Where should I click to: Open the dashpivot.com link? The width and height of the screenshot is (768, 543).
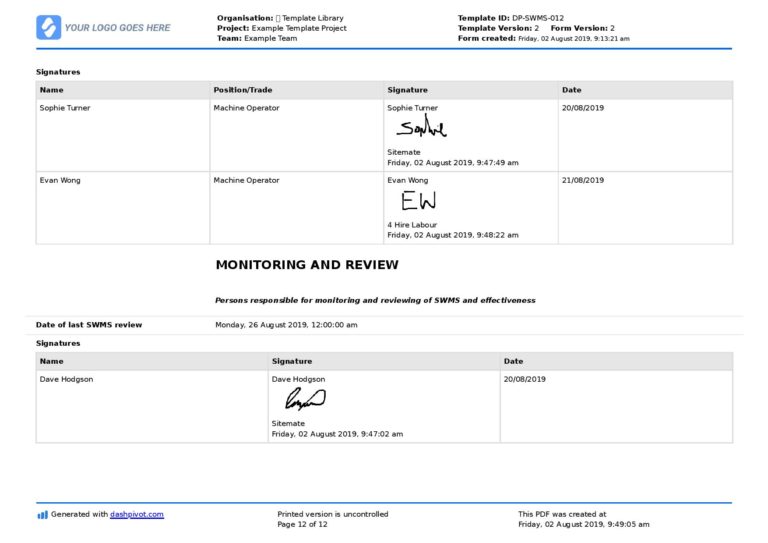coord(137,514)
